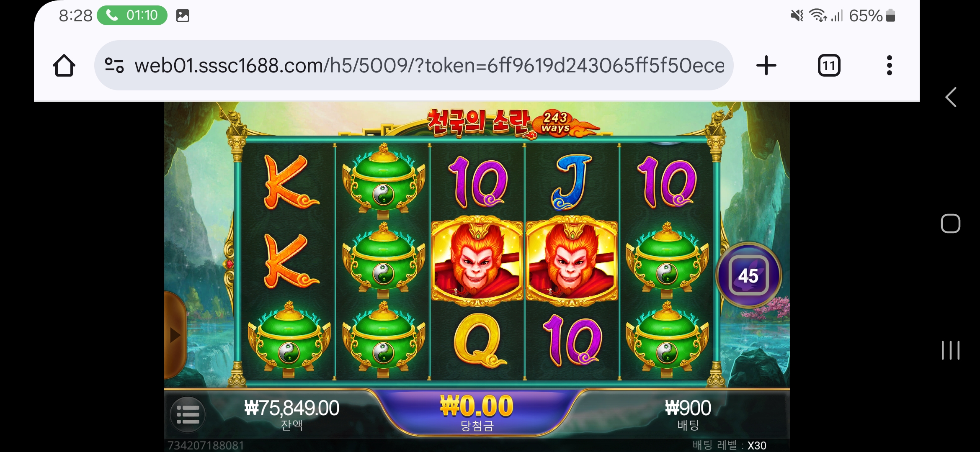This screenshot has height=452, width=980.
Task: Expand the side panel arrow tab
Action: click(175, 335)
